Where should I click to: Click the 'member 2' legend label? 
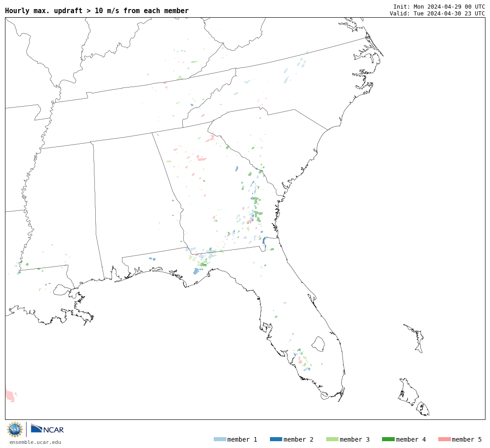pyautogui.click(x=299, y=439)
